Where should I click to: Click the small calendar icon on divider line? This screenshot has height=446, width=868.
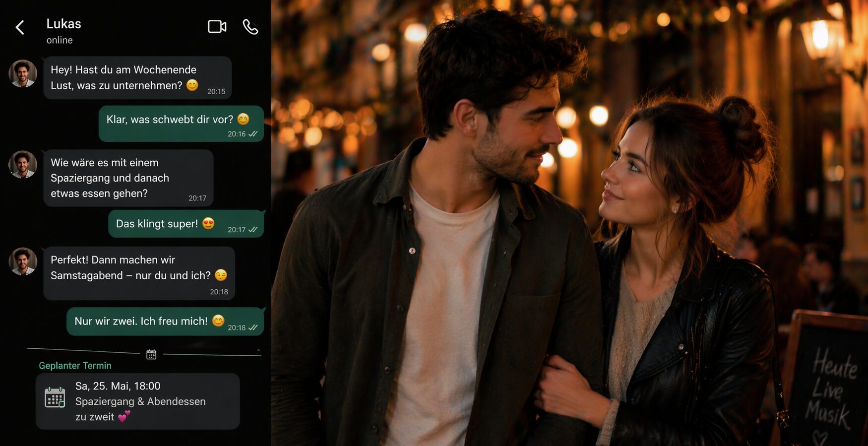[x=151, y=354]
